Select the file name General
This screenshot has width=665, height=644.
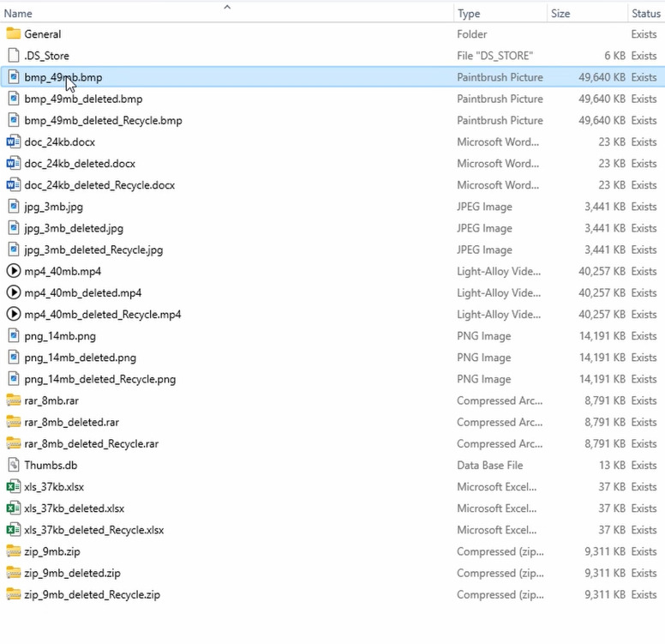tap(42, 34)
